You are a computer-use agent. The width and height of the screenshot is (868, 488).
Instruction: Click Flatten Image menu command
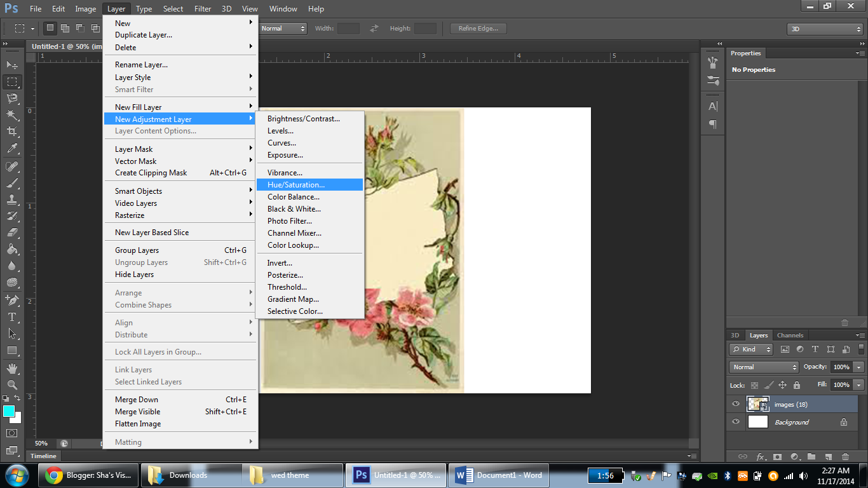click(181, 424)
